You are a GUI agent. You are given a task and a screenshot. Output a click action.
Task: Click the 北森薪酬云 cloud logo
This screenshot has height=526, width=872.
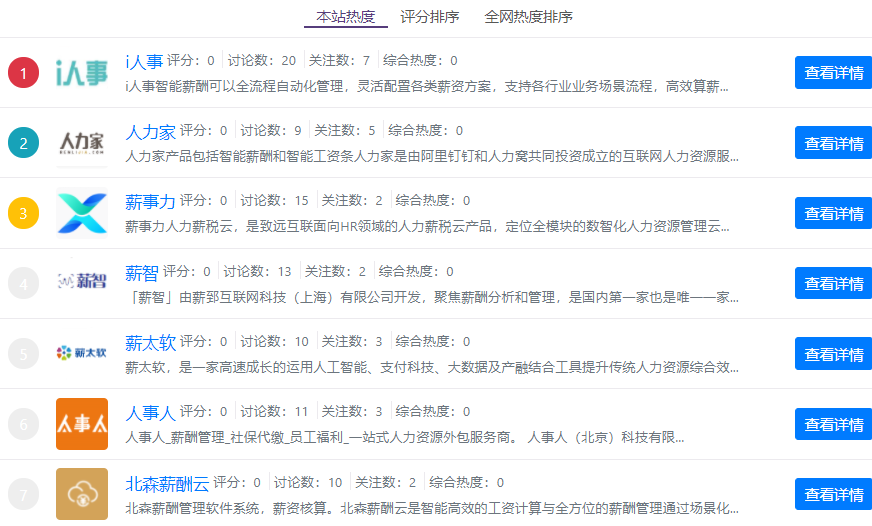pyautogui.click(x=82, y=494)
